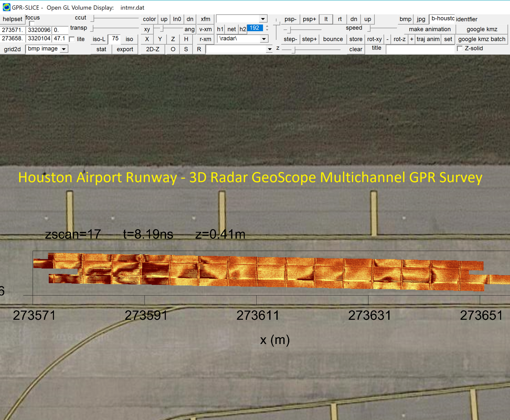Image resolution: width=510 pixels, height=420 pixels.
Task: Open the helpset button
Action: point(12,19)
